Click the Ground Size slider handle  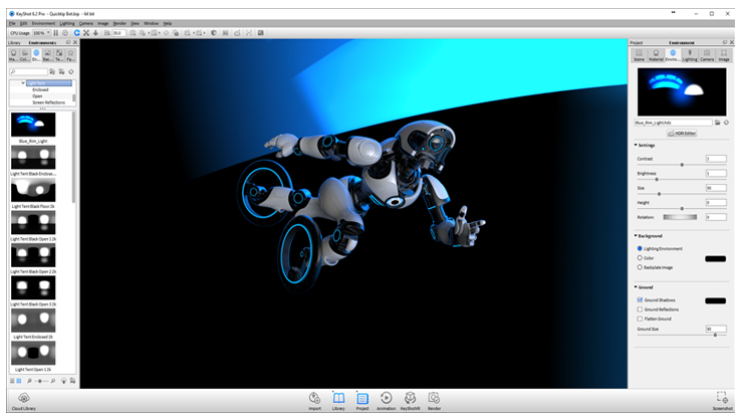[x=715, y=335]
